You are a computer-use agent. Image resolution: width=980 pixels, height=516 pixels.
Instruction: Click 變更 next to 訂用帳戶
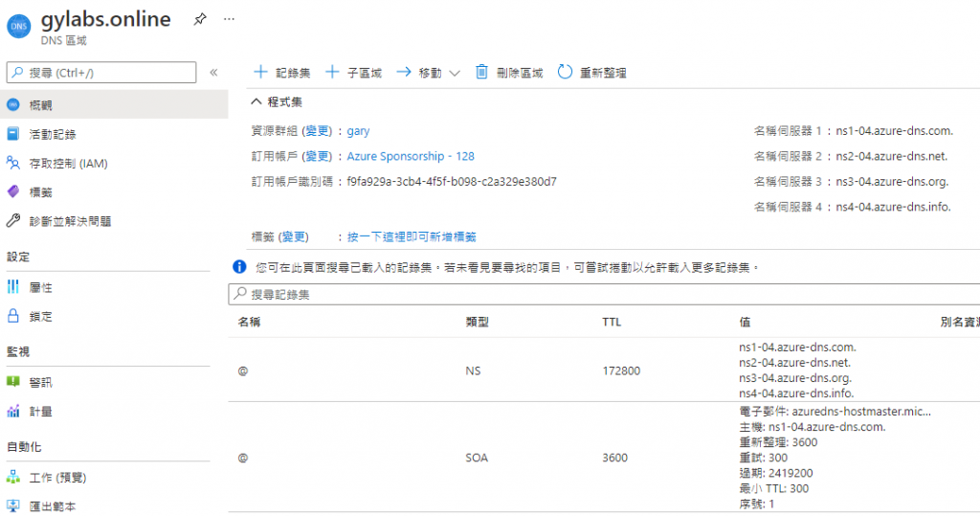[x=318, y=156]
